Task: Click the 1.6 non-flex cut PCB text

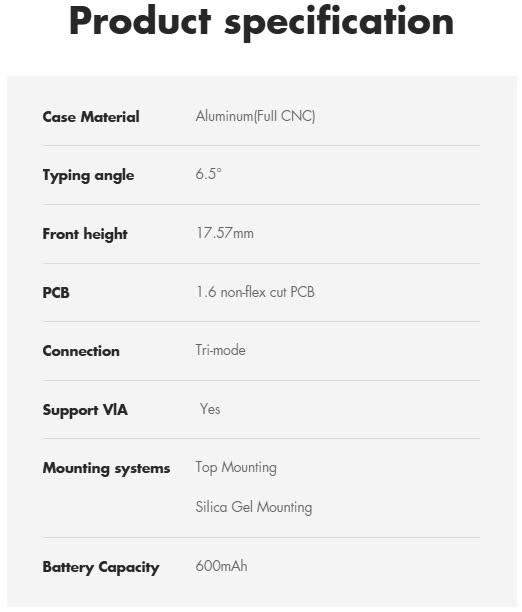Action: coord(255,292)
